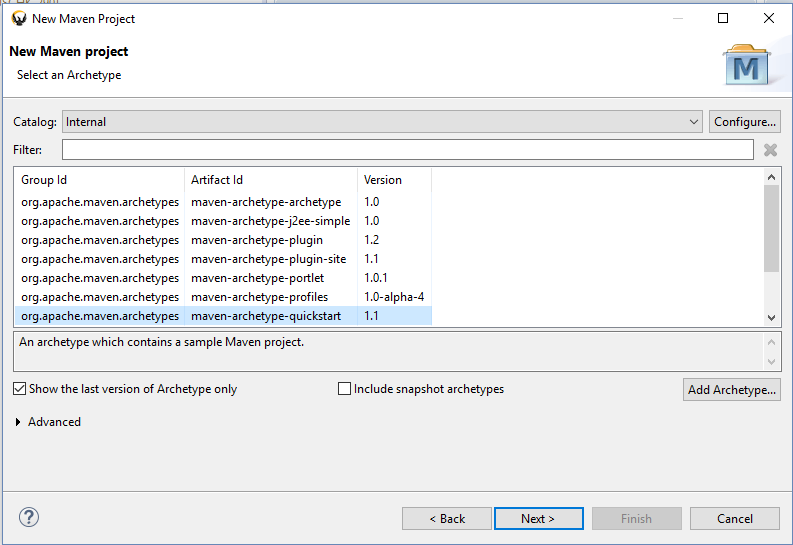Click the help question mark icon

[28, 518]
